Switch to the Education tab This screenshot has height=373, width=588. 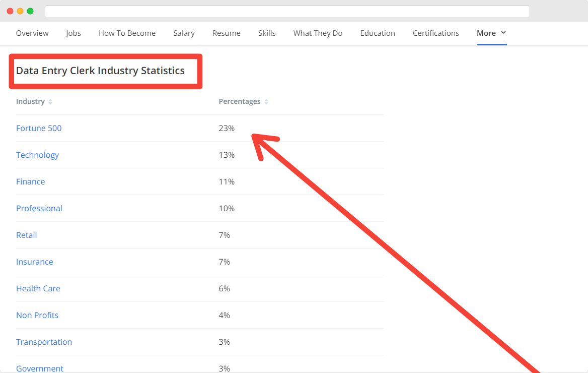pos(378,33)
